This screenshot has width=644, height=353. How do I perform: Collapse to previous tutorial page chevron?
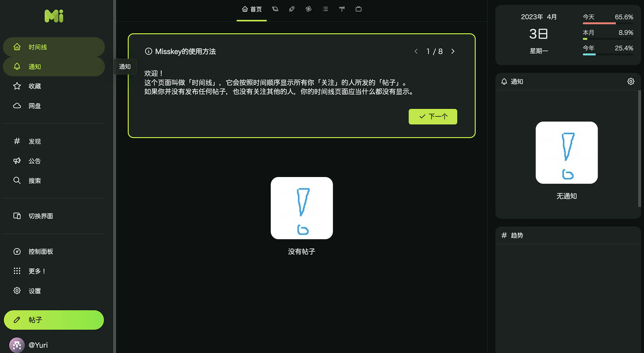416,51
